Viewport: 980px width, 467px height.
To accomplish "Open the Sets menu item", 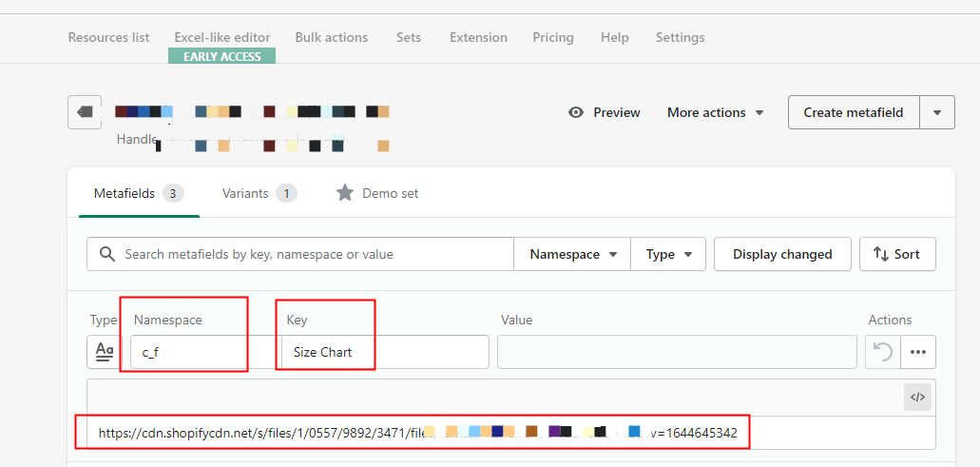I will pyautogui.click(x=409, y=37).
